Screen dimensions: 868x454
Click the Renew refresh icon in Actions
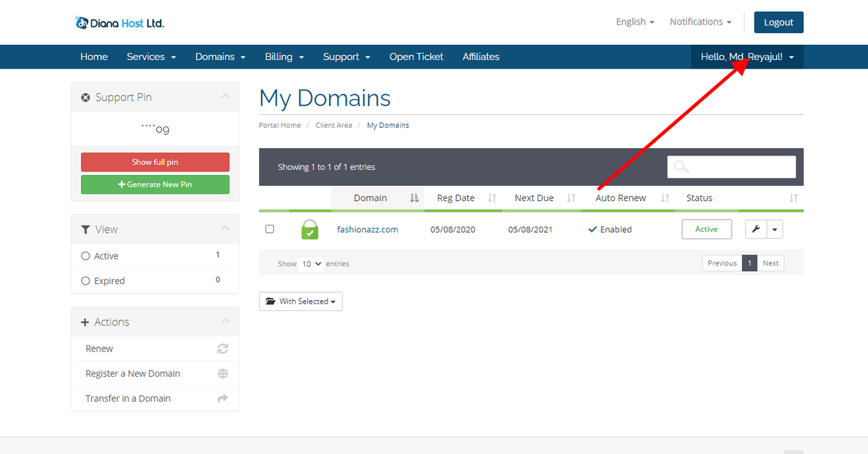pos(223,348)
